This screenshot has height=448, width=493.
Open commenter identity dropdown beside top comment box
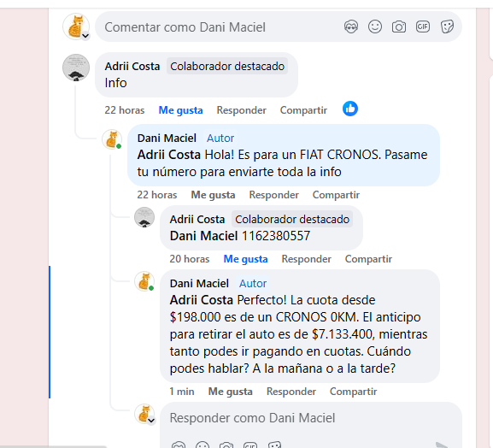(x=85, y=36)
